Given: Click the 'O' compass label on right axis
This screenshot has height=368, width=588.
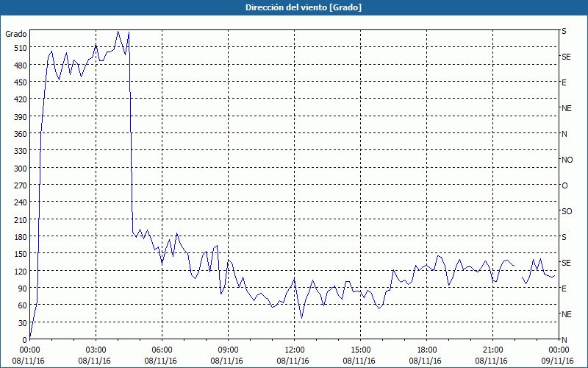Looking at the screenshot, I should (x=564, y=186).
